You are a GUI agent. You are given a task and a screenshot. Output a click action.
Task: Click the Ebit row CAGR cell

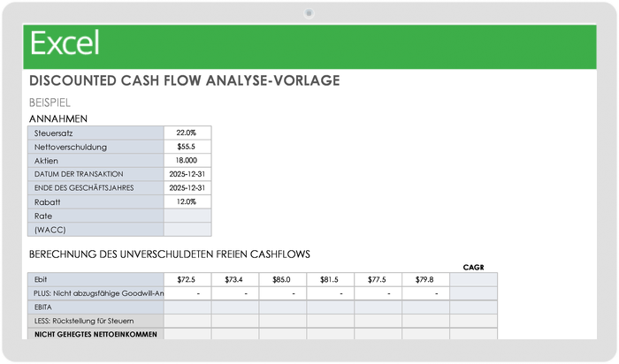(x=474, y=279)
